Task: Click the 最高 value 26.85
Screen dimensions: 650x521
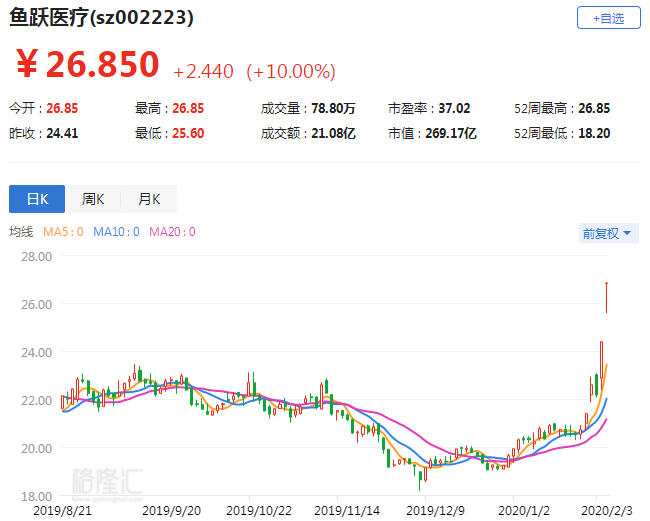Action: point(188,109)
